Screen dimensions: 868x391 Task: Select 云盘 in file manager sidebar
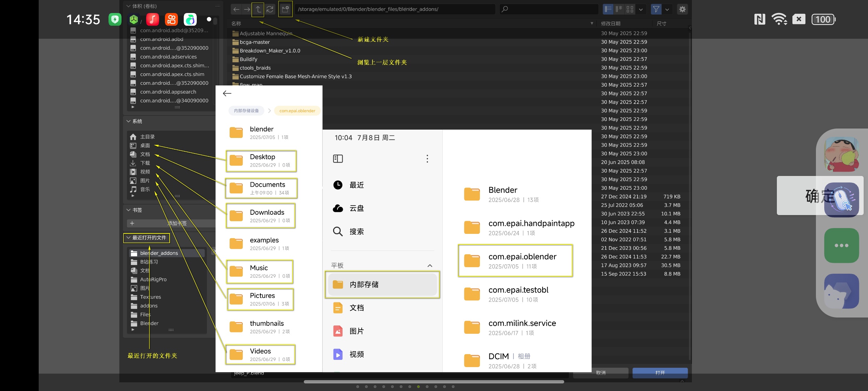click(383, 208)
